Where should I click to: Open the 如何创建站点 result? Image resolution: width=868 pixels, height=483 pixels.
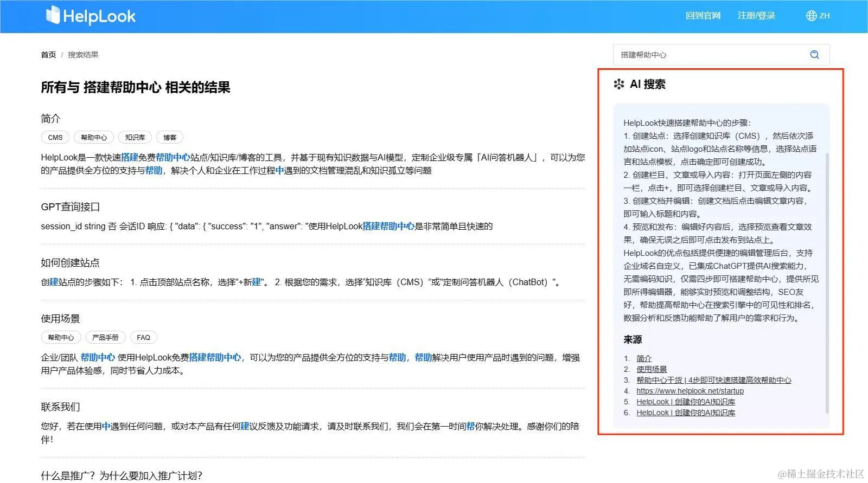(71, 262)
